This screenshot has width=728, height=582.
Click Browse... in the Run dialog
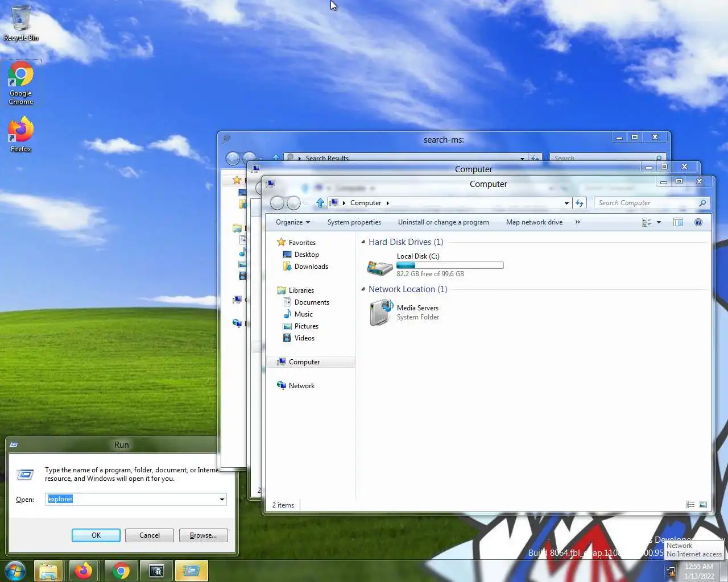coord(203,535)
